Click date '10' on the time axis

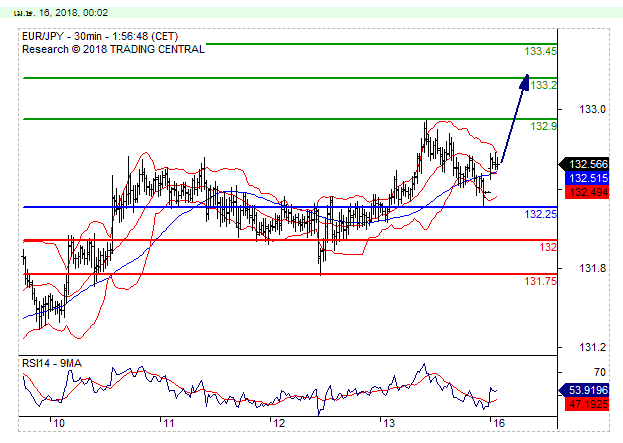[x=59, y=423]
